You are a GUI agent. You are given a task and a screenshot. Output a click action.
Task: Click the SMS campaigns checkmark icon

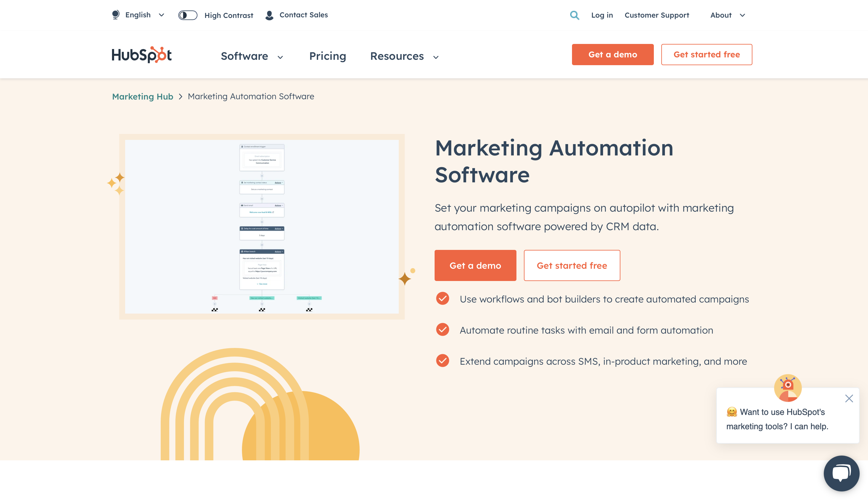coord(442,361)
